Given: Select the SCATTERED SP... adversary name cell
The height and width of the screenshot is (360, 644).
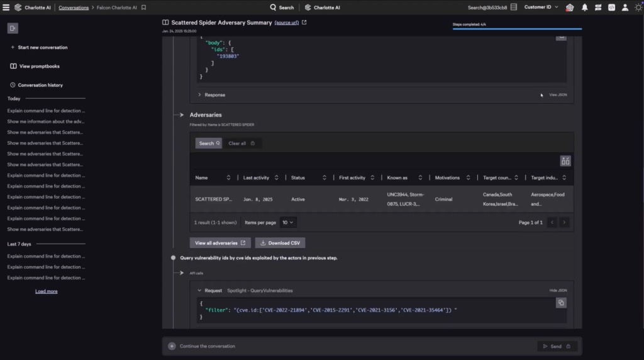Looking at the screenshot, I should pos(214,200).
